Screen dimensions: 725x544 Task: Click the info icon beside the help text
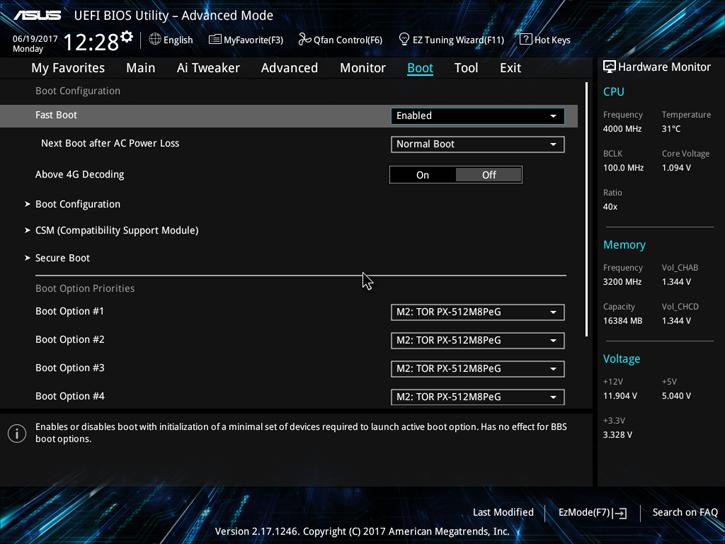pyautogui.click(x=17, y=434)
